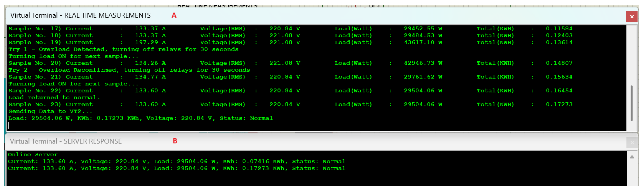Click the scrollbar thumb in the measurements terminal
The height and width of the screenshot is (192, 644).
click(x=632, y=103)
